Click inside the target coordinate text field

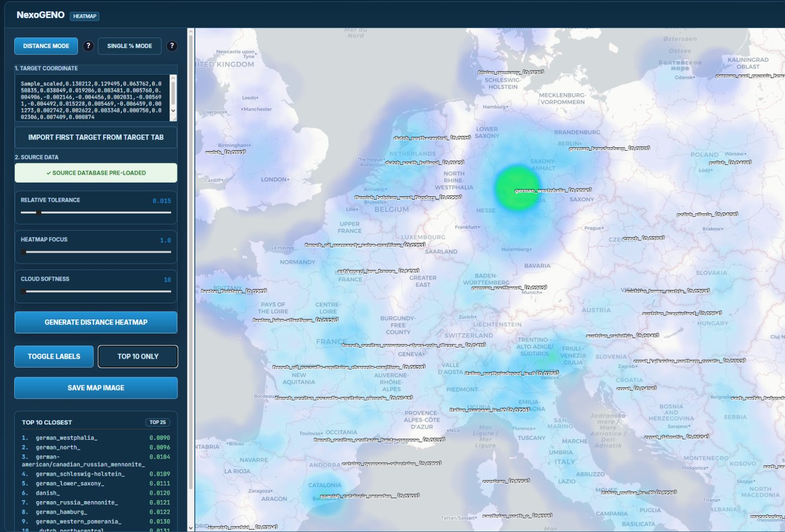[93, 98]
